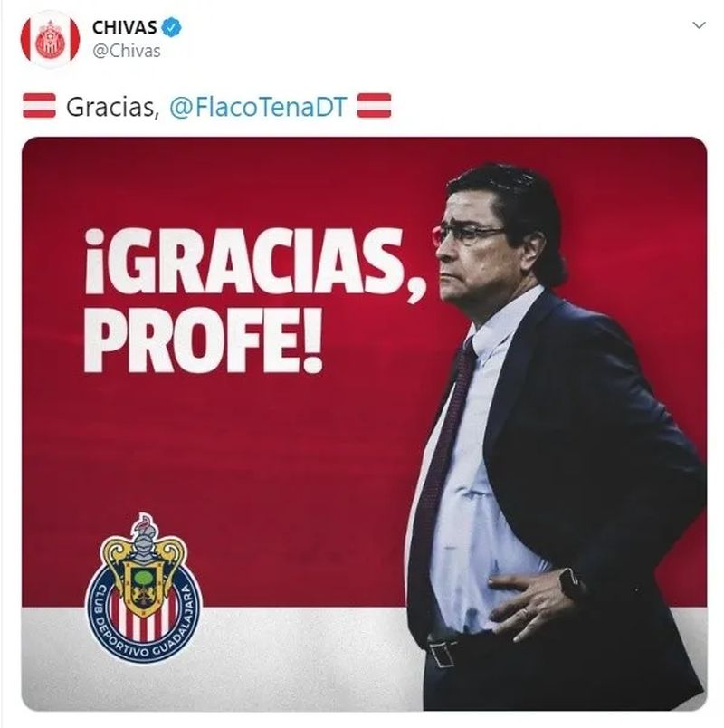Image resolution: width=724 pixels, height=728 pixels.
Task: Click the flag emoji before Gracias
Action: (39, 105)
